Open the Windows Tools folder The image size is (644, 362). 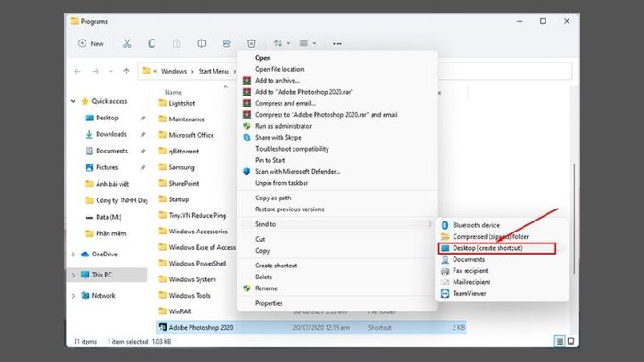click(x=190, y=295)
